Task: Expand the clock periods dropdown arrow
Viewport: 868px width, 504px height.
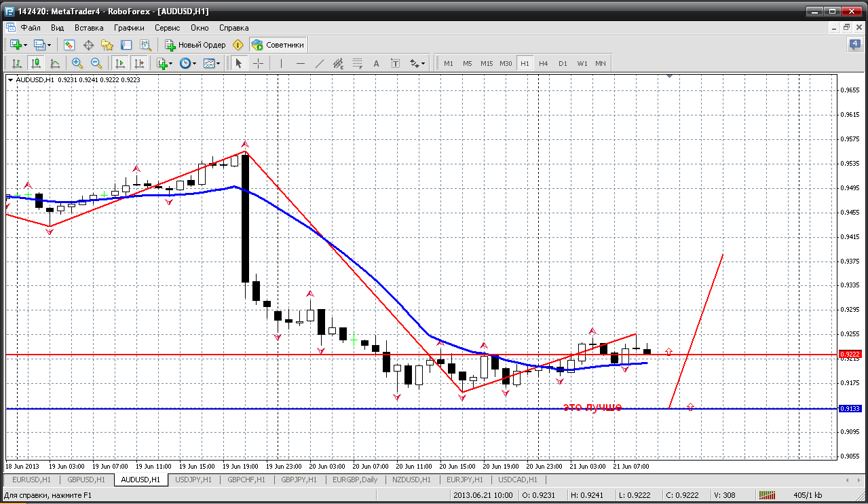Action: (194, 64)
